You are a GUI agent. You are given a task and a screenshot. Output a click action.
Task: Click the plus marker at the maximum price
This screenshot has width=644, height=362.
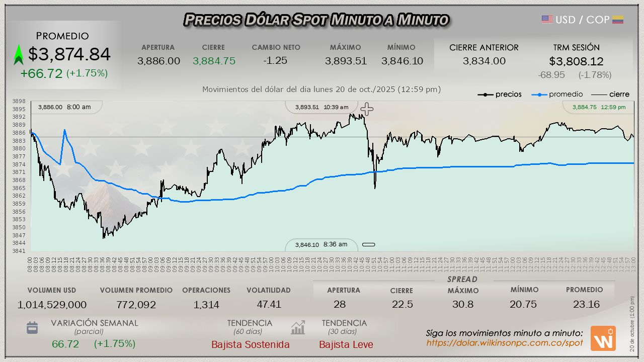367,109
